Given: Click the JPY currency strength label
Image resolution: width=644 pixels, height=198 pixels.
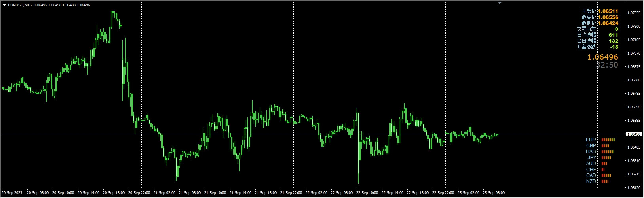Looking at the screenshot, I should (x=592, y=158).
